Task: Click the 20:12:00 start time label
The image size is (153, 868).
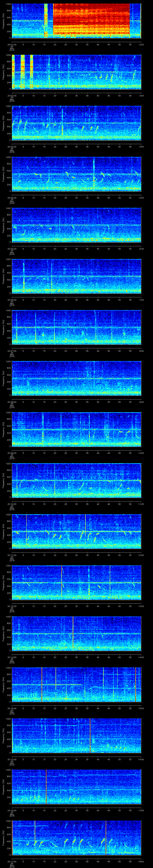Action: pos(12,606)
